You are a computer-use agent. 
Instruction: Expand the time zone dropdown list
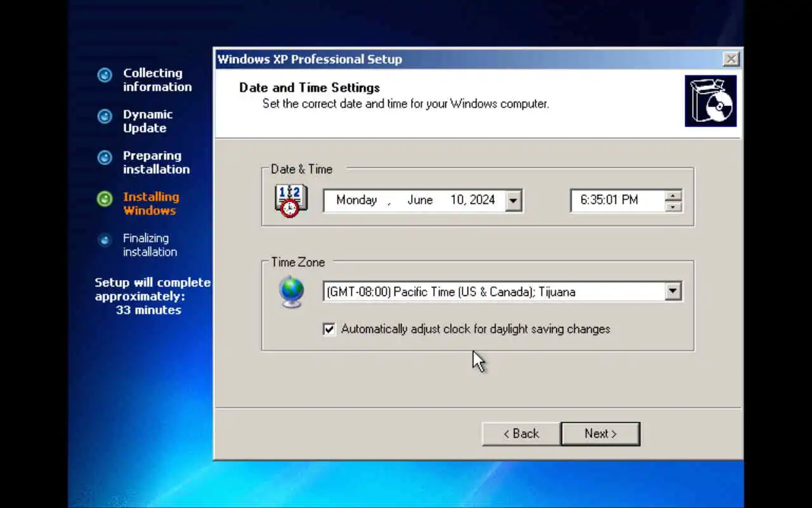672,292
